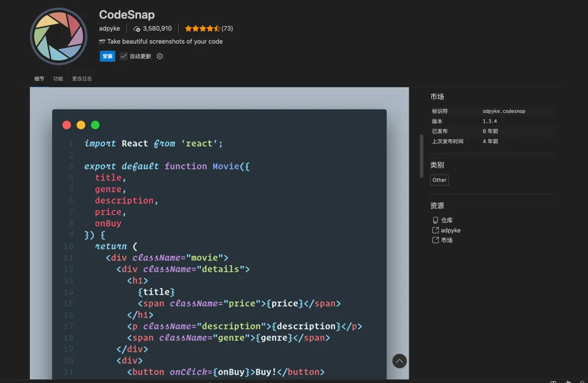Click external link icon beside 市场 resource
Viewport: 588px width, 383px height.
[x=436, y=240]
